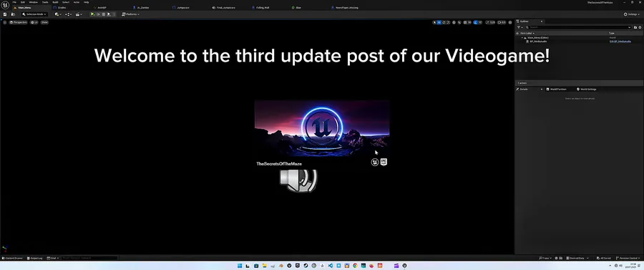This screenshot has width=644, height=270.
Task: Click the Outliner search field
Action: click(578, 27)
